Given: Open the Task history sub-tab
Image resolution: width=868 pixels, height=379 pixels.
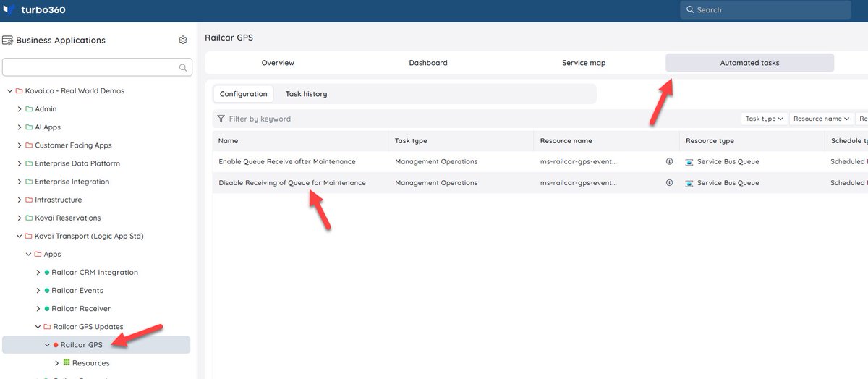Looking at the screenshot, I should [x=306, y=94].
